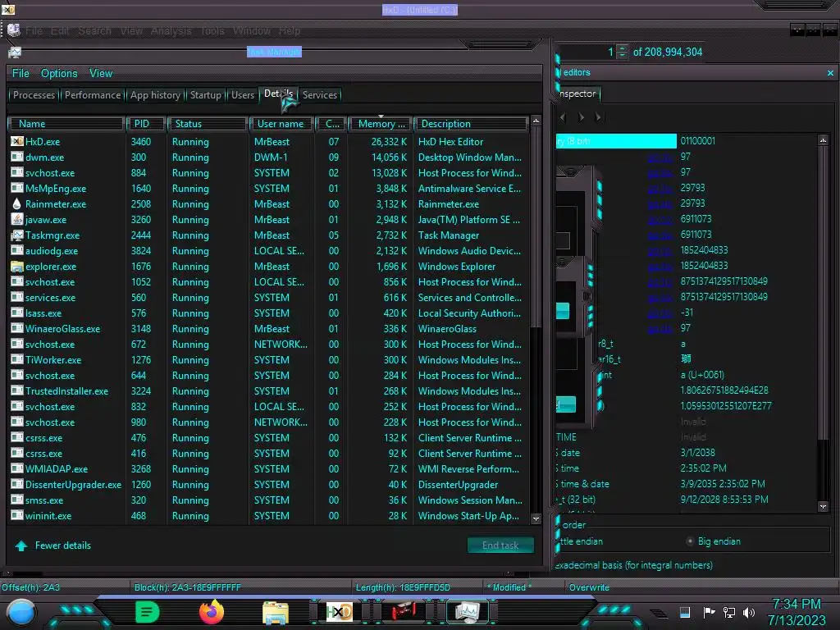Click the page number stepper arrows
The width and height of the screenshot is (840, 630).
click(x=622, y=52)
